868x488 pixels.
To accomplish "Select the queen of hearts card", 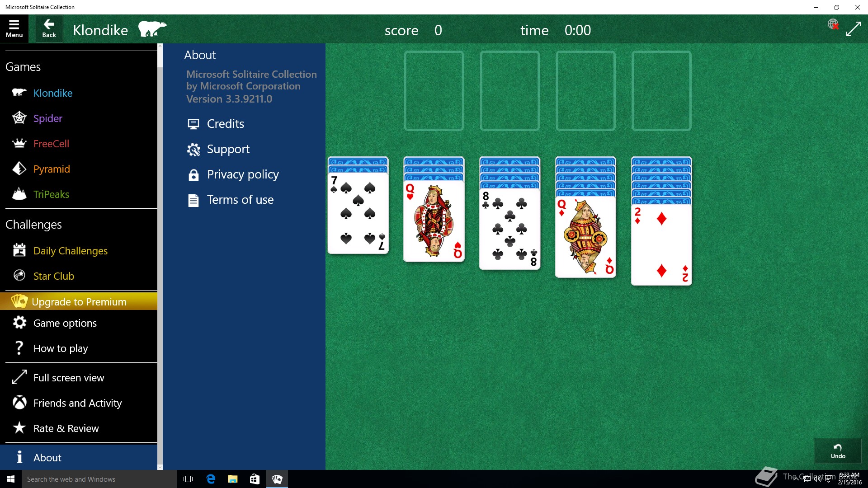I will point(434,221).
